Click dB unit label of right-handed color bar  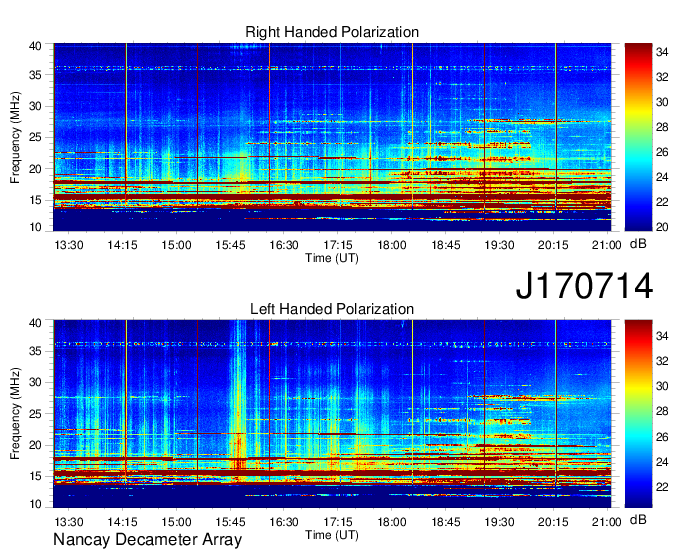(x=638, y=244)
